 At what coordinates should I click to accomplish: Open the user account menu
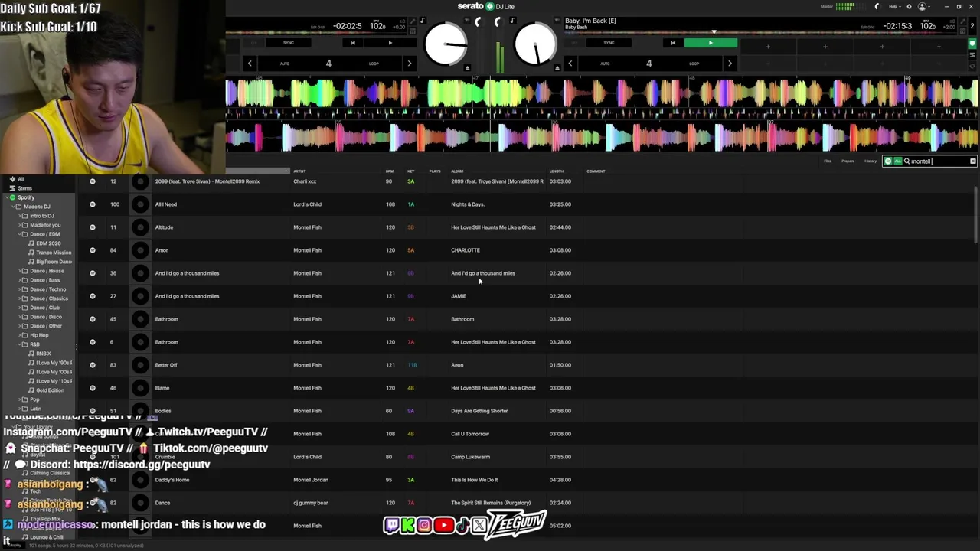tap(923, 6)
